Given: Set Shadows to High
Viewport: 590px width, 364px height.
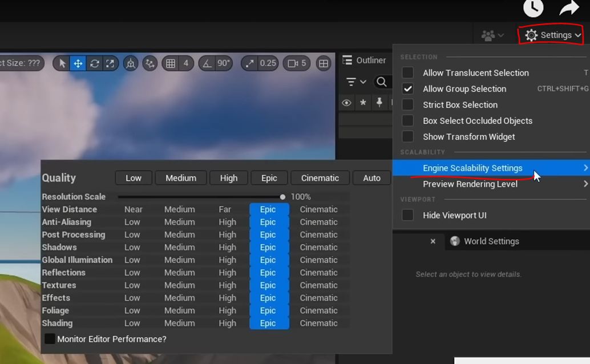Looking at the screenshot, I should coord(228,247).
